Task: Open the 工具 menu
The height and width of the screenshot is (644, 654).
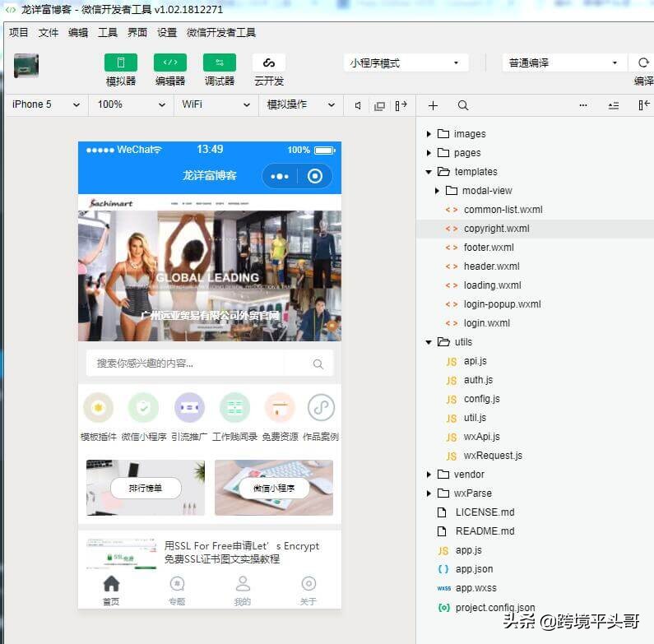Action: [x=108, y=33]
